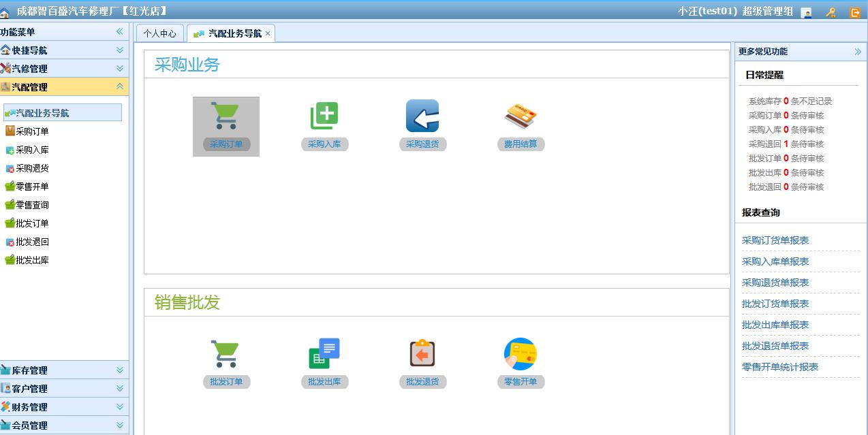Click the orange logout icon in header
Viewport: 868px width, 435px height.
[855, 12]
